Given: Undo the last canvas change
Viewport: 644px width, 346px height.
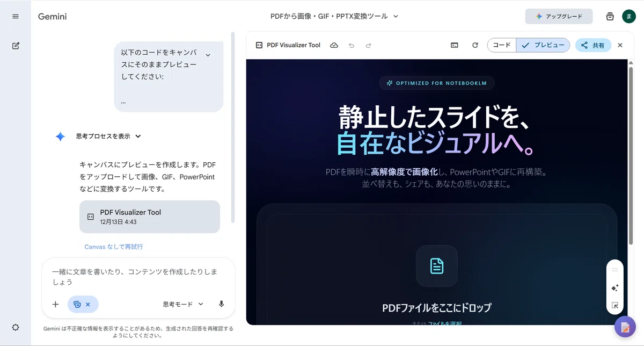Looking at the screenshot, I should point(352,45).
